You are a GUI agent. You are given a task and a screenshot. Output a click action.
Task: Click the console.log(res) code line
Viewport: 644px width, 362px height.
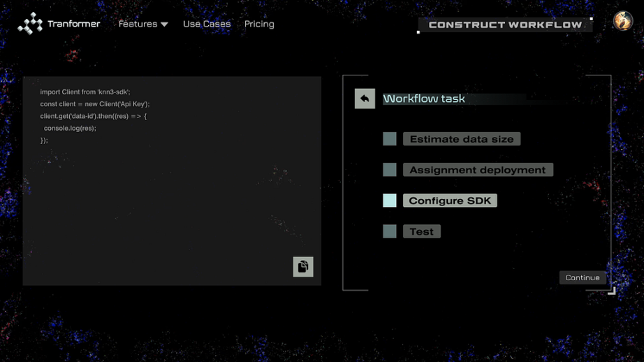click(70, 128)
